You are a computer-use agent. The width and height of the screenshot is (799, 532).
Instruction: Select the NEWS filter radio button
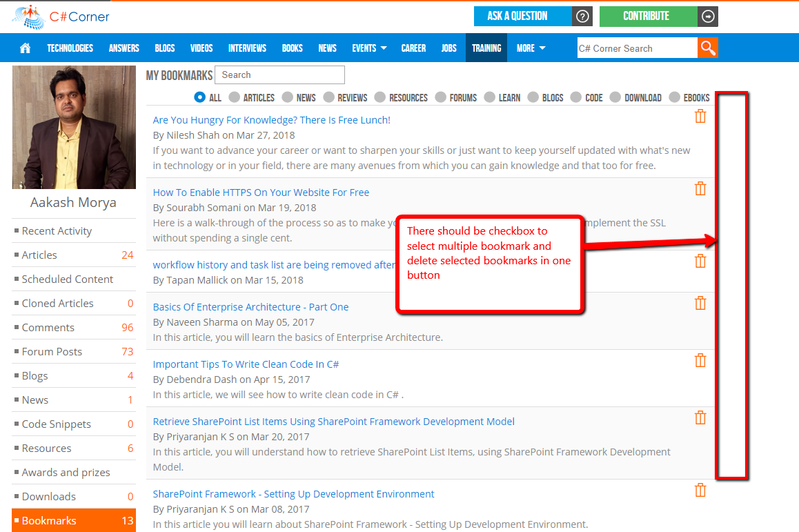point(288,97)
